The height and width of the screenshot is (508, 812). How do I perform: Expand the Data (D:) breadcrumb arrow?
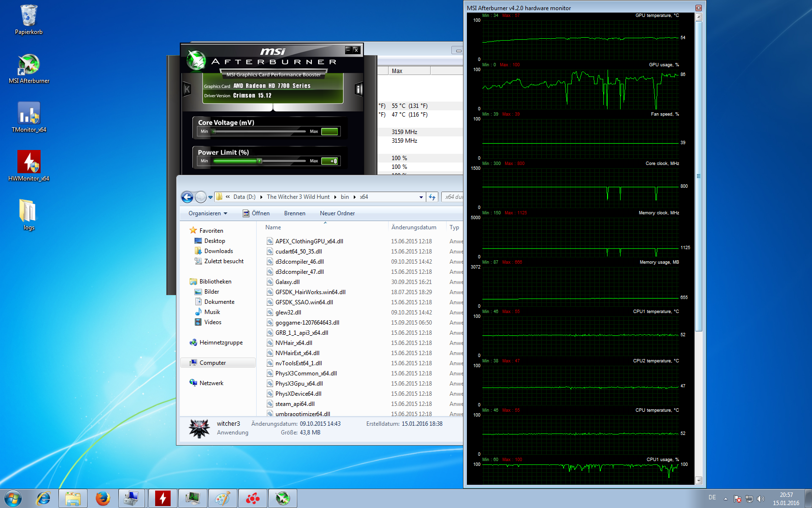point(261,197)
